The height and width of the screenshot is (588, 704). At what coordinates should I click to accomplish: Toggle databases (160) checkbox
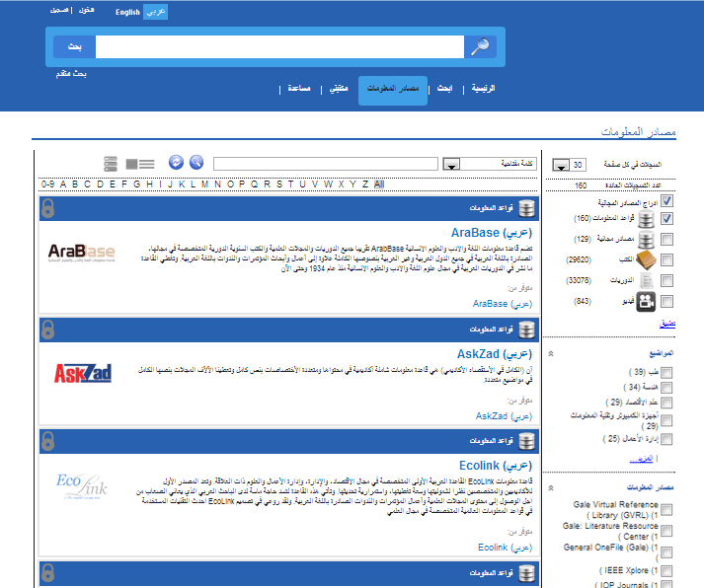pos(666,218)
